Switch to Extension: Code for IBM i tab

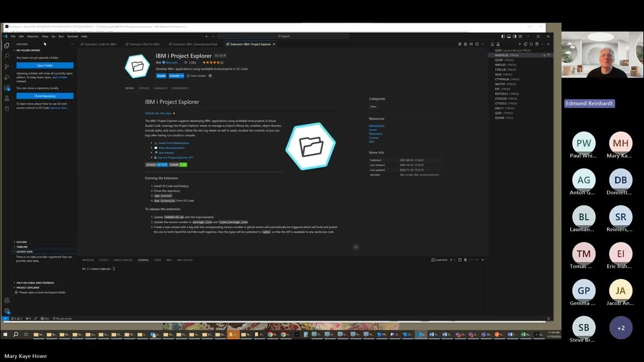tap(99, 44)
